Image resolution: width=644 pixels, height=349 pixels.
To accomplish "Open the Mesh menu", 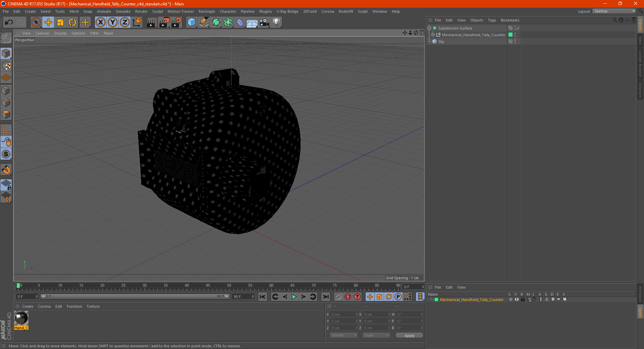I will (74, 11).
